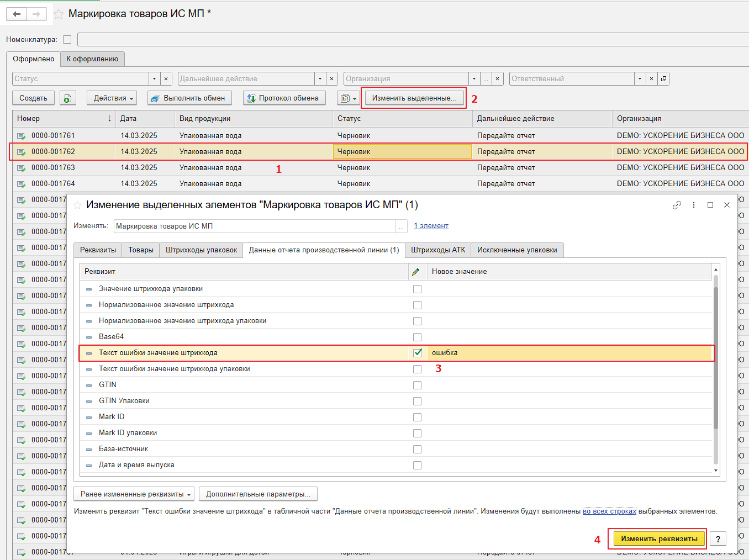Screen dimensions: 749x560
Task: Switch to the Штрихкоды упаковок tab
Action: click(201, 250)
